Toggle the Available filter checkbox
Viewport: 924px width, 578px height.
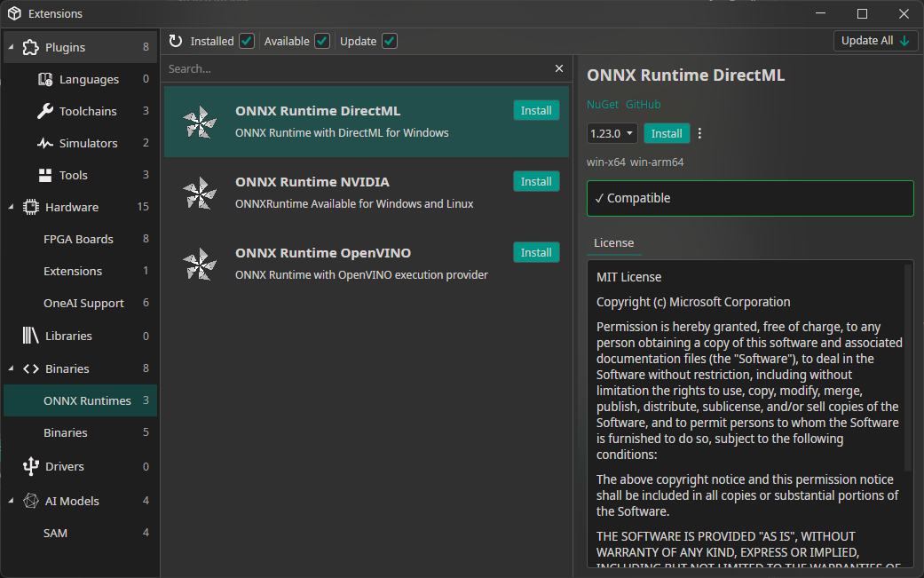[x=322, y=41]
